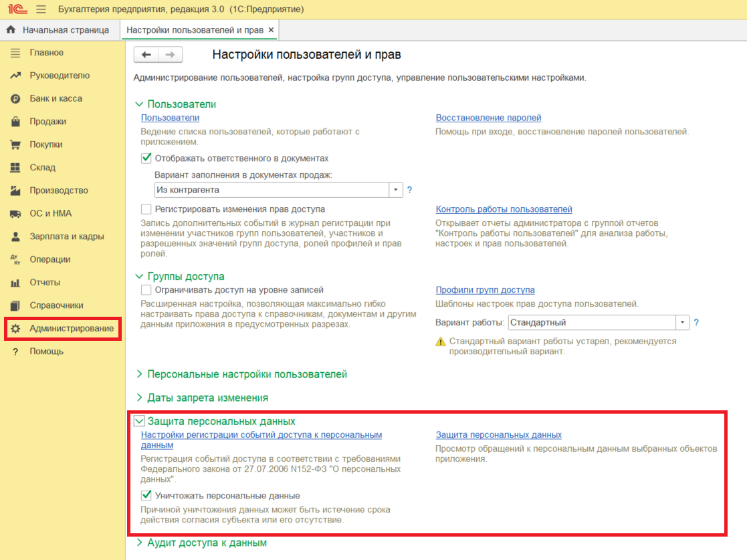The width and height of the screenshot is (747, 560).
Task: Close the Настройки пользователей и прав tab
Action: (x=271, y=30)
